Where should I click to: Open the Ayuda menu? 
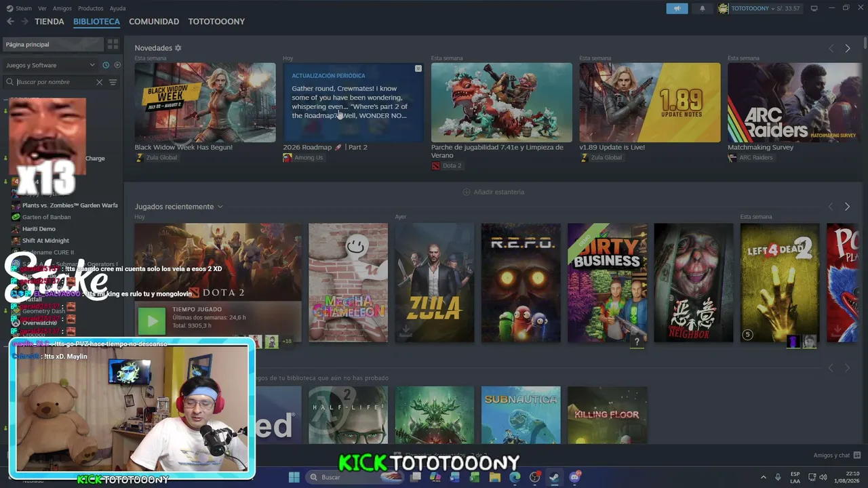coord(117,8)
